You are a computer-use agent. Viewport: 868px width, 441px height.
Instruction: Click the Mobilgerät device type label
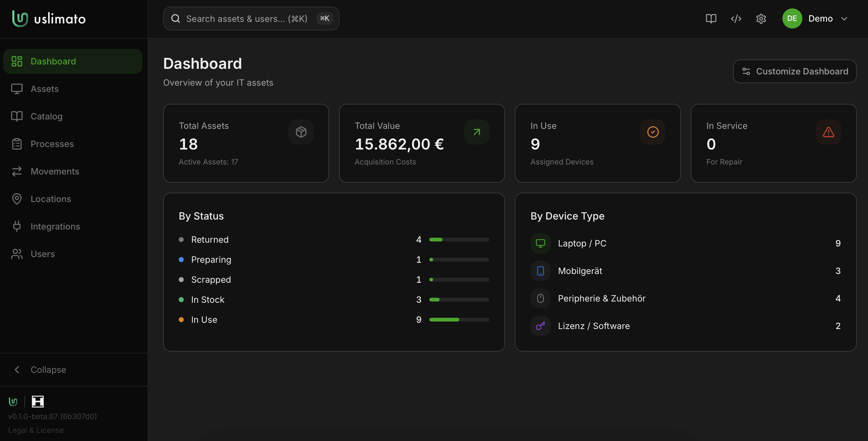pos(580,271)
